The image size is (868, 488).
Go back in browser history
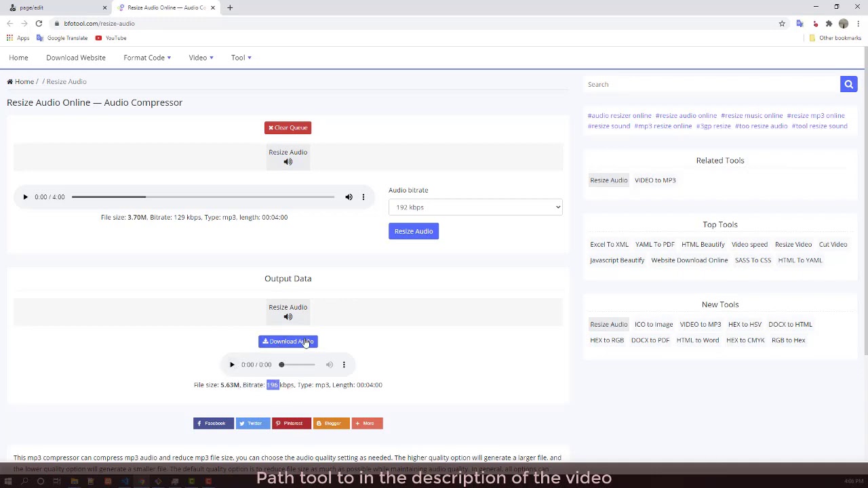coord(9,24)
